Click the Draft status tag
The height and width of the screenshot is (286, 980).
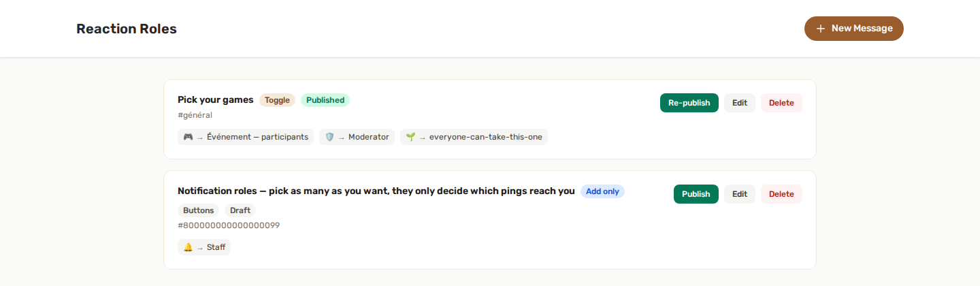coord(240,210)
